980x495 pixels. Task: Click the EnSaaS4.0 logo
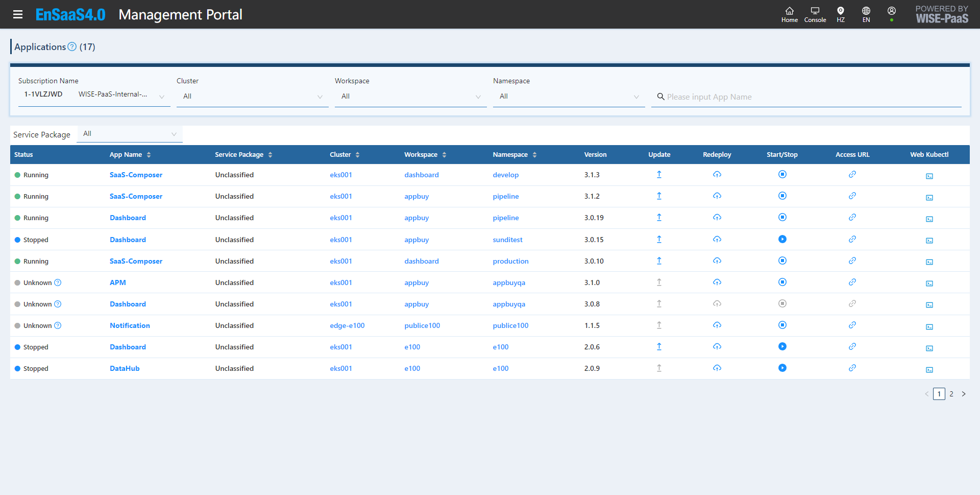tap(70, 14)
